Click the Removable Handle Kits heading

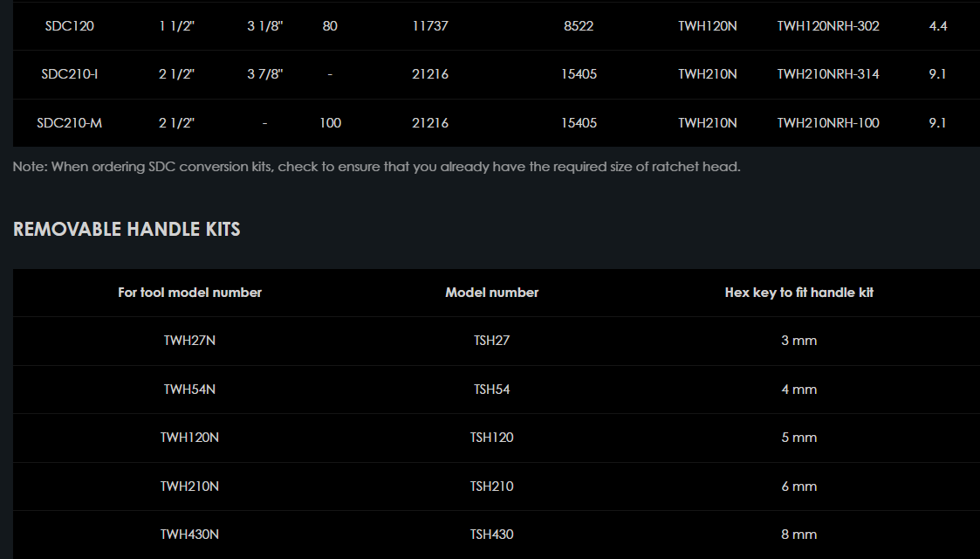tap(127, 230)
